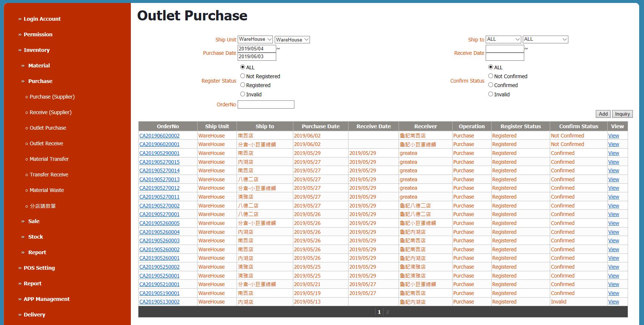Open the Sale submenu

(x=34, y=221)
